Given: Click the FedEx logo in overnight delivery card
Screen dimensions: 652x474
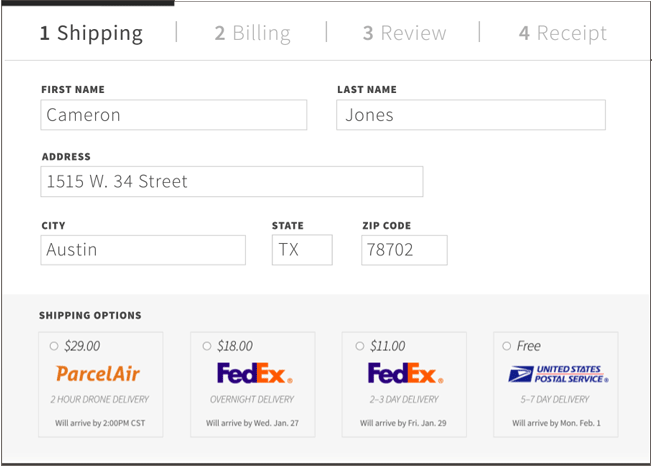Looking at the screenshot, I should click(254, 373).
